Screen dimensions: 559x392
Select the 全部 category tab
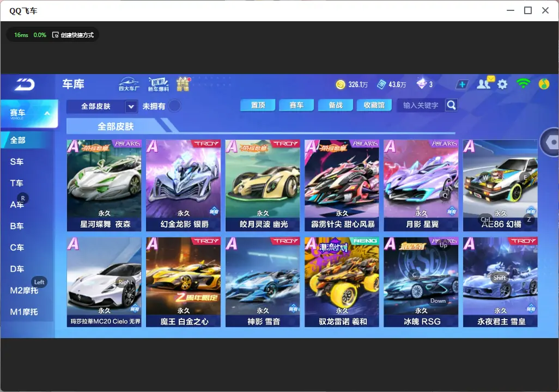28,140
